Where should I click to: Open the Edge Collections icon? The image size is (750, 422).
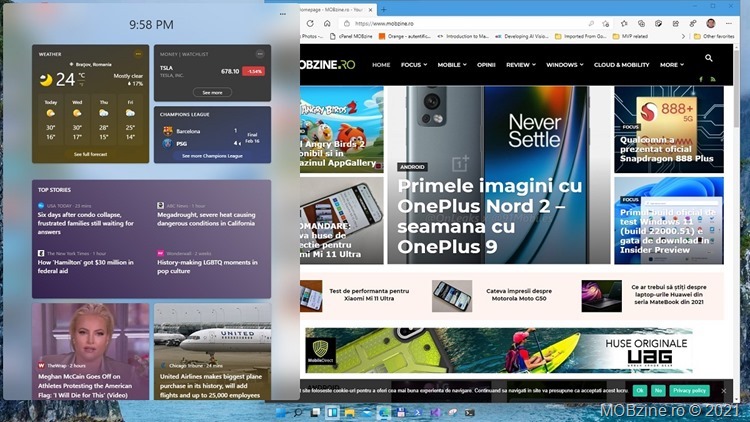coord(641,23)
